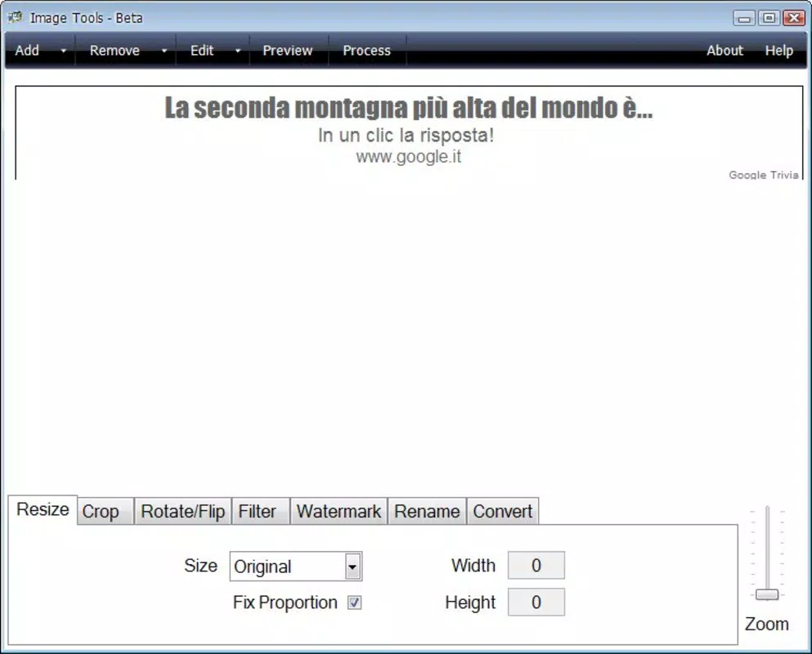Click the Zoom label under the slider
812x654 pixels.
click(766, 624)
